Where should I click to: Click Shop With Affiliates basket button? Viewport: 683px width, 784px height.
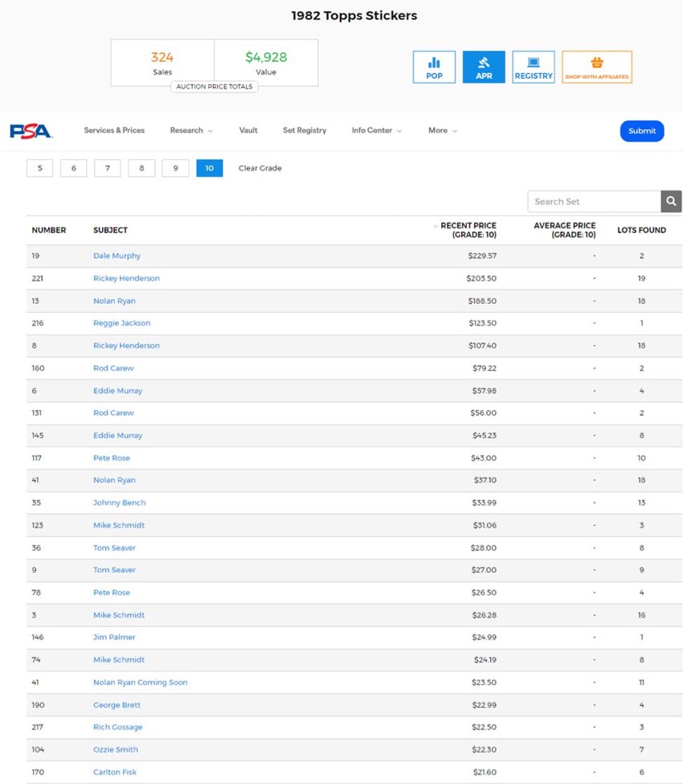coord(596,67)
